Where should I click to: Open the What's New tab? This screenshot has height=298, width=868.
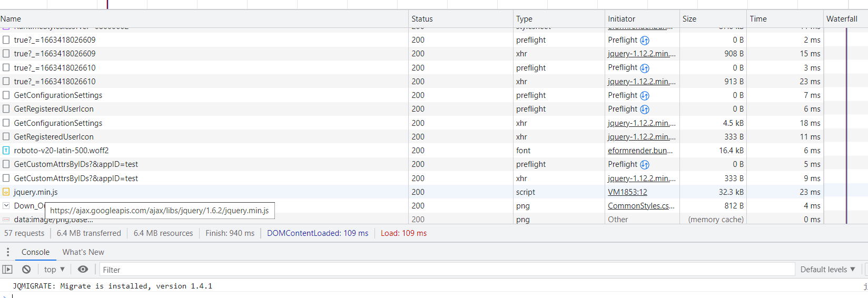(x=83, y=252)
